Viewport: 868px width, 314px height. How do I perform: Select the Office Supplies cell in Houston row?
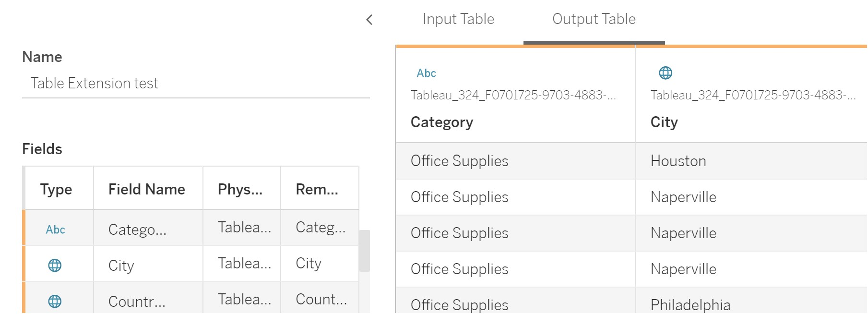click(x=516, y=161)
